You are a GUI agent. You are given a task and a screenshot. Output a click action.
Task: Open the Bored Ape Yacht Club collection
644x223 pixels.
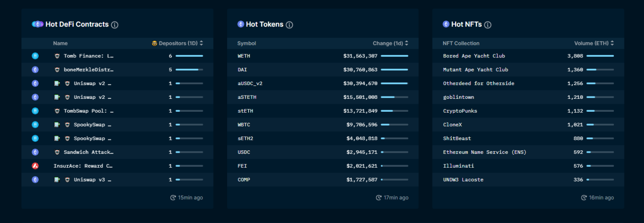[474, 56]
